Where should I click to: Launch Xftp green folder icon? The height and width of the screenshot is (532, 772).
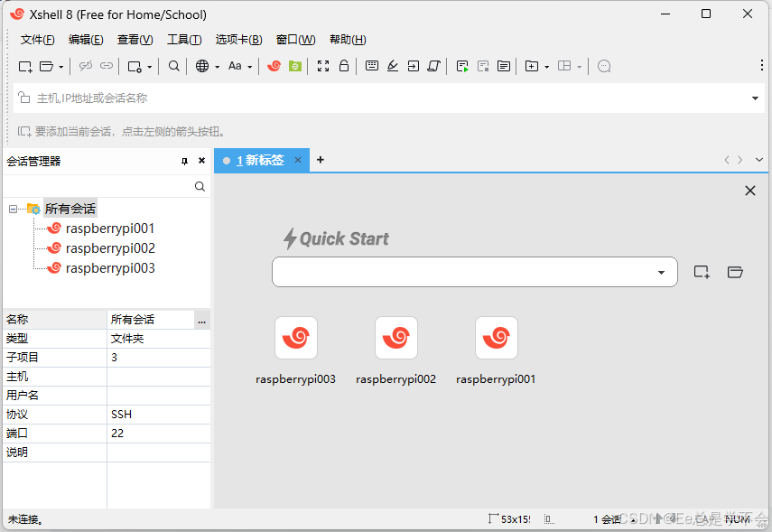click(x=295, y=66)
